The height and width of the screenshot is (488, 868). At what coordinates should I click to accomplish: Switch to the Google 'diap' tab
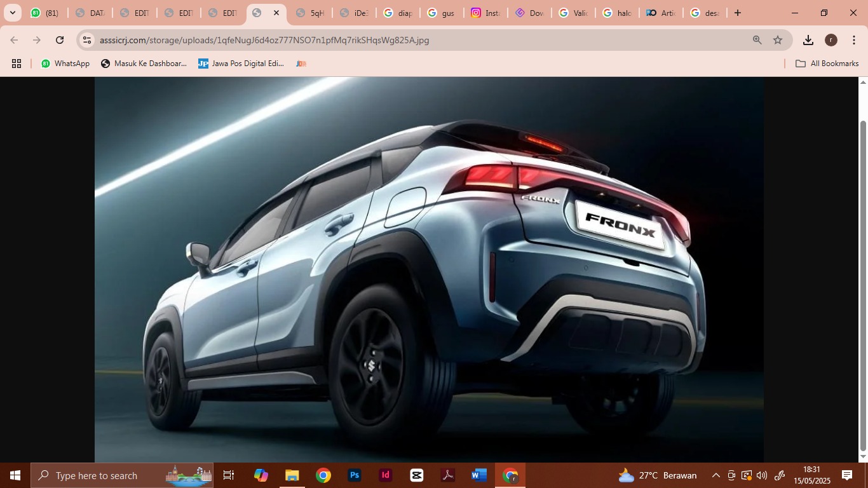click(400, 13)
